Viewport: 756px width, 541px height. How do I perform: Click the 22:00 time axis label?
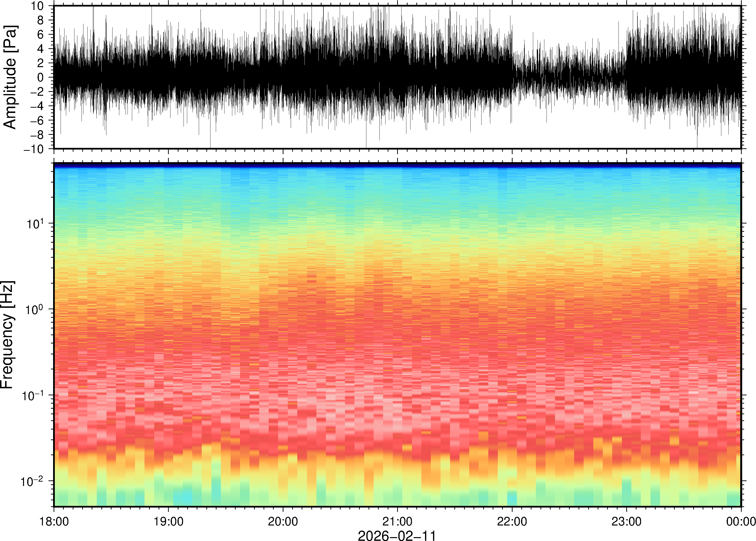click(x=512, y=521)
